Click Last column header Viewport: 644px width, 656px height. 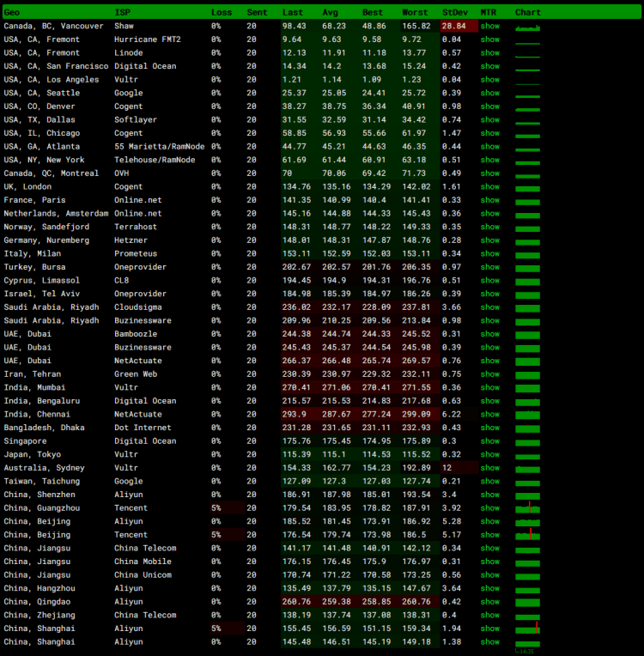pos(292,12)
